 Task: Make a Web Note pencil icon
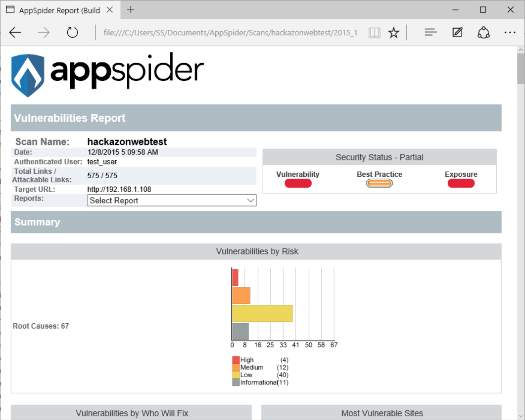click(457, 32)
